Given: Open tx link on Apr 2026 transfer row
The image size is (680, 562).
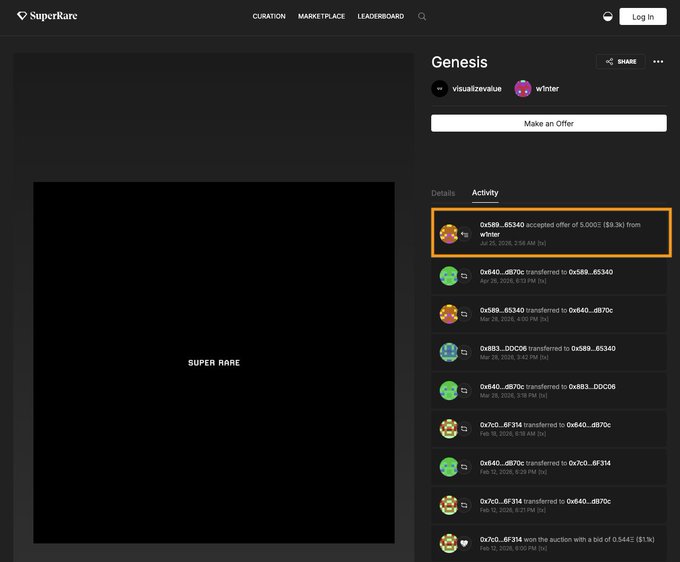Looking at the screenshot, I should pos(542,281).
